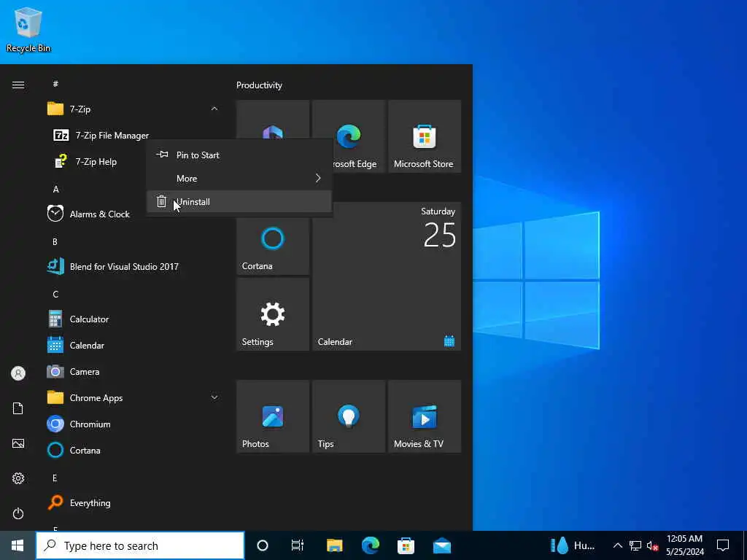Open network status tray icon
Image resolution: width=747 pixels, height=560 pixels.
pos(635,545)
